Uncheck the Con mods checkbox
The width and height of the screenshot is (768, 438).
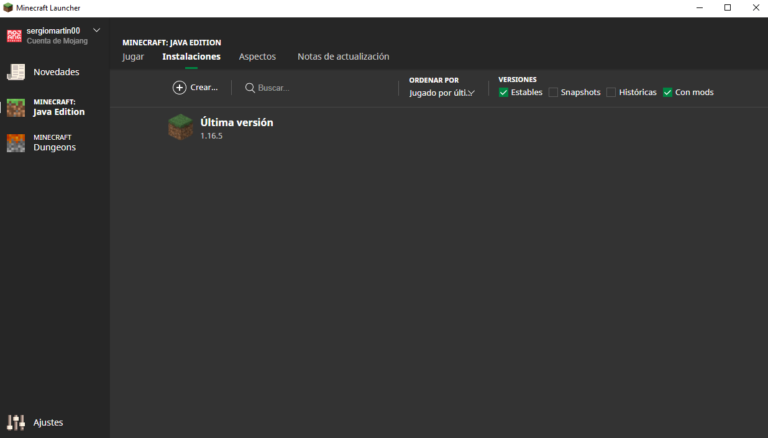click(667, 92)
